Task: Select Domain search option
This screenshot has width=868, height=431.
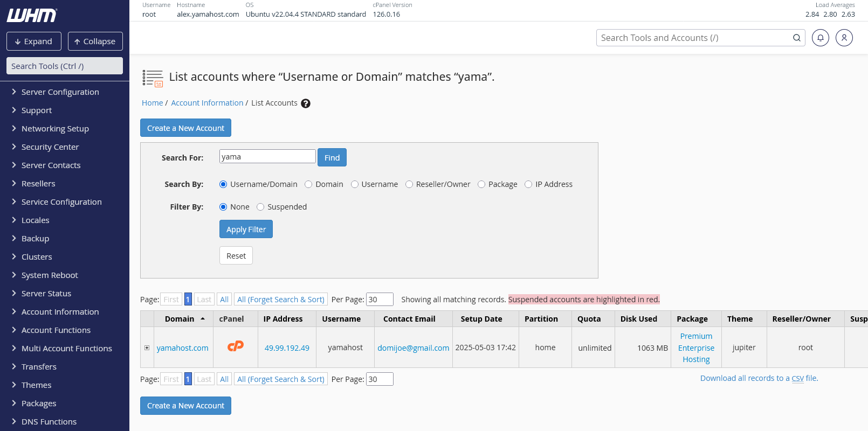Action: [308, 184]
